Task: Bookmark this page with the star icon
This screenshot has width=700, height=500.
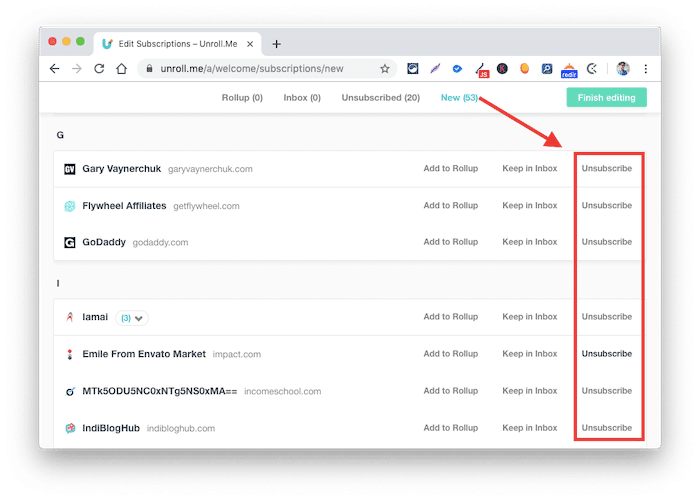Action: 385,69
